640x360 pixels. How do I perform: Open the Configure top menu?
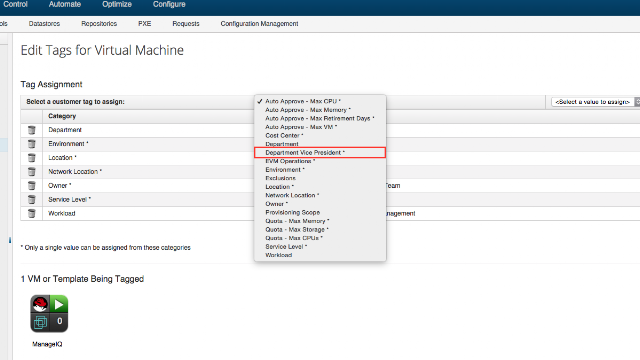point(169,4)
